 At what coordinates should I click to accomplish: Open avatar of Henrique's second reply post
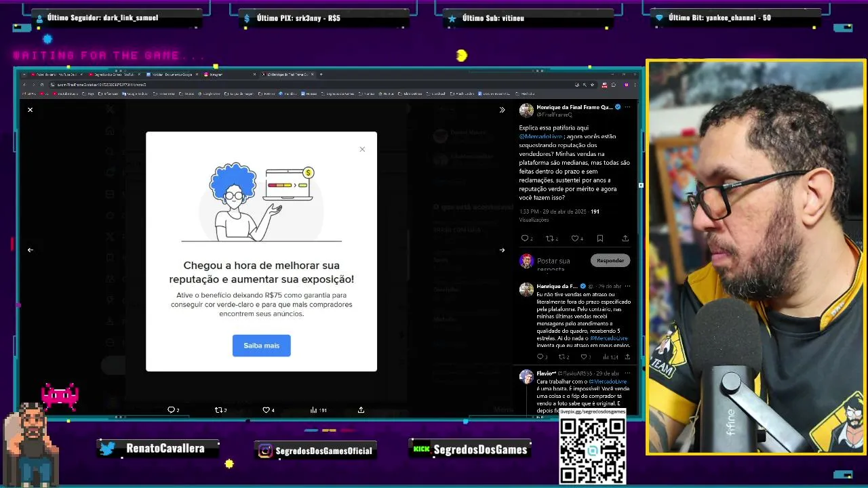tap(526, 289)
